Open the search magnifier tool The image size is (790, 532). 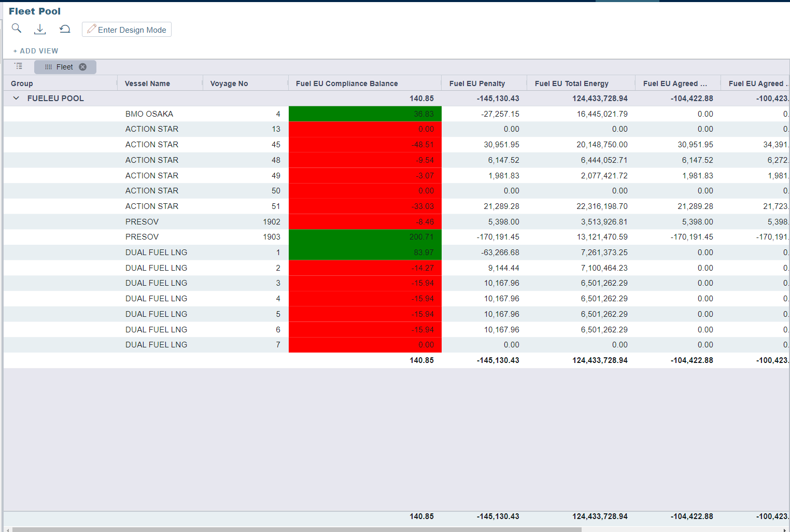coord(17,29)
